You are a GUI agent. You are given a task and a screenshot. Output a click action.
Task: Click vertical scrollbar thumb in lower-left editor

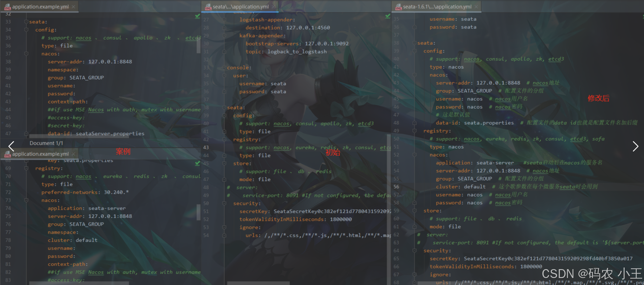point(199,212)
